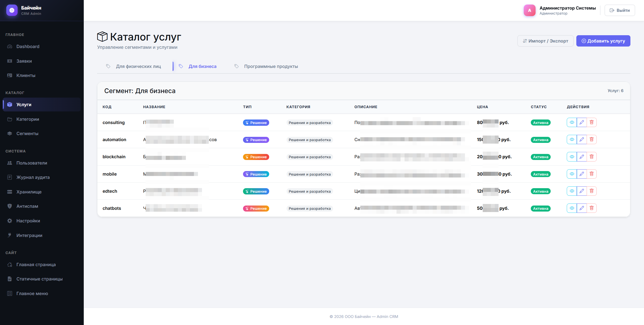Delete the chatbots service with trash icon
644x325 pixels.
(591, 208)
